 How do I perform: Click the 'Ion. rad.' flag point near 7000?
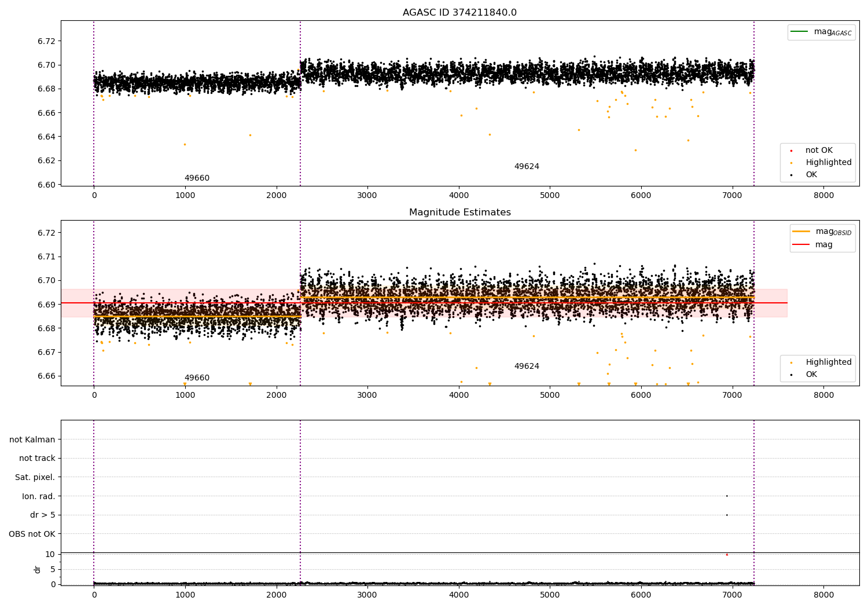tap(727, 496)
